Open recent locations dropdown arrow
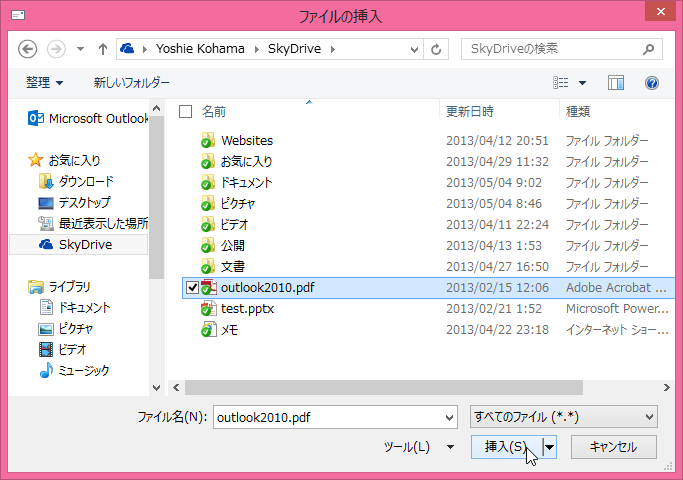Screen dimensions: 683x480 click(x=80, y=49)
